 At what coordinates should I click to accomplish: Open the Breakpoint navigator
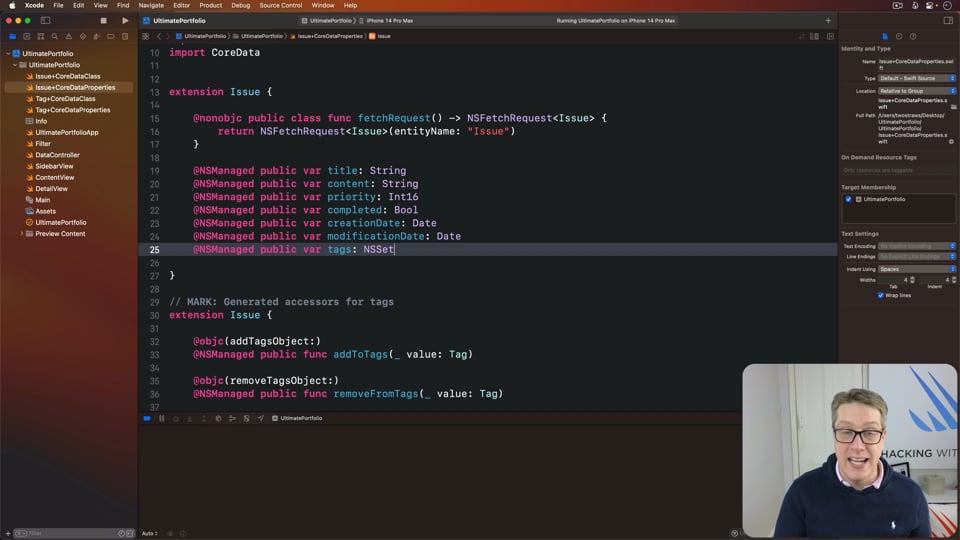[x=111, y=37]
